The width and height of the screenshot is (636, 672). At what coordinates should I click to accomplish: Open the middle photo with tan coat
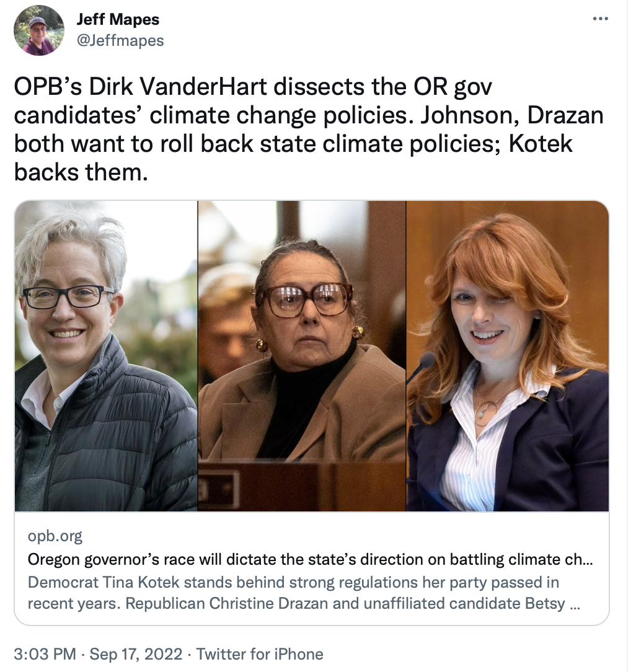point(302,356)
